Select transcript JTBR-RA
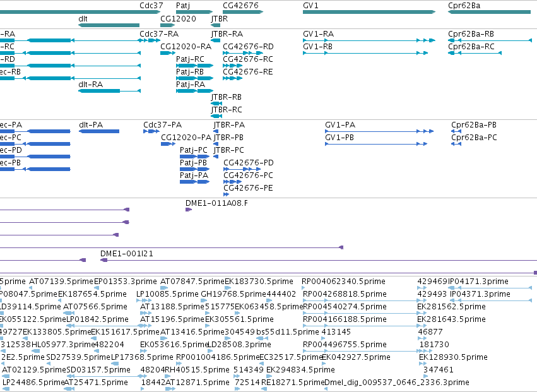 click(227, 34)
